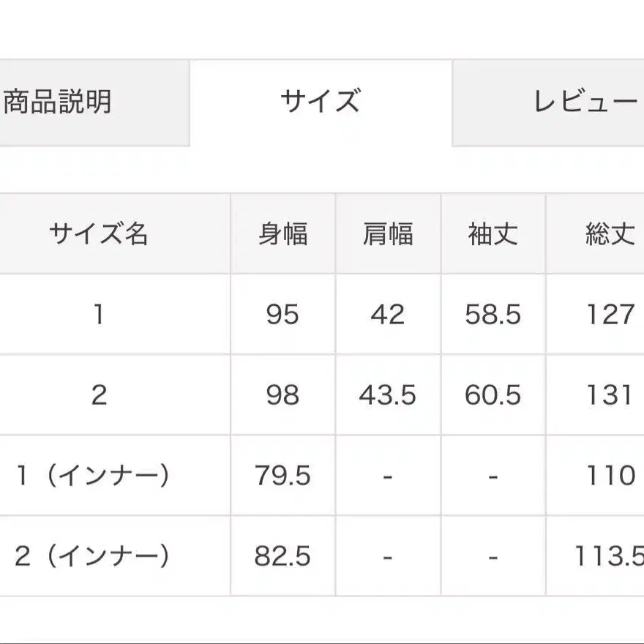
Task: Select the size 2 row label
Action: coord(99,395)
